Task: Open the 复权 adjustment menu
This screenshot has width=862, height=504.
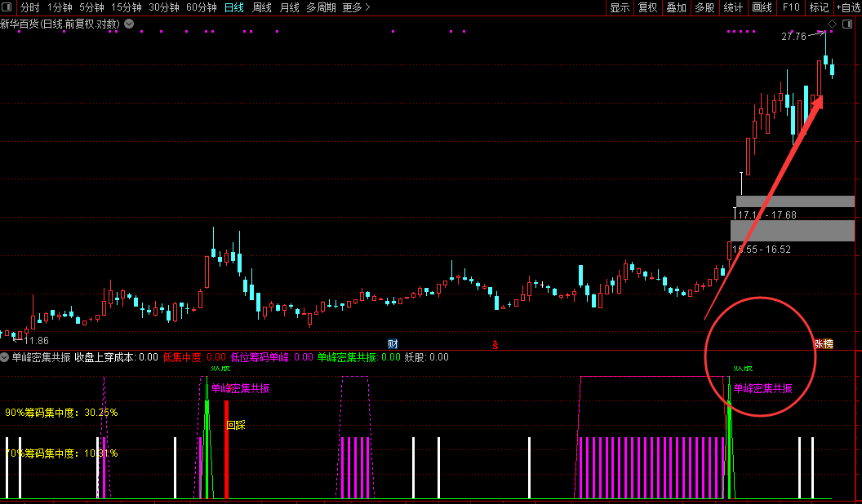Action: (x=647, y=7)
